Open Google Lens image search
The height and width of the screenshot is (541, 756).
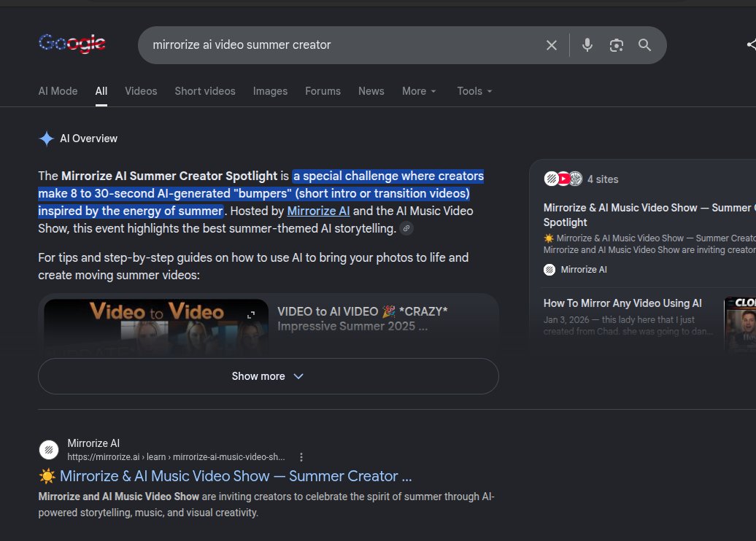point(616,45)
